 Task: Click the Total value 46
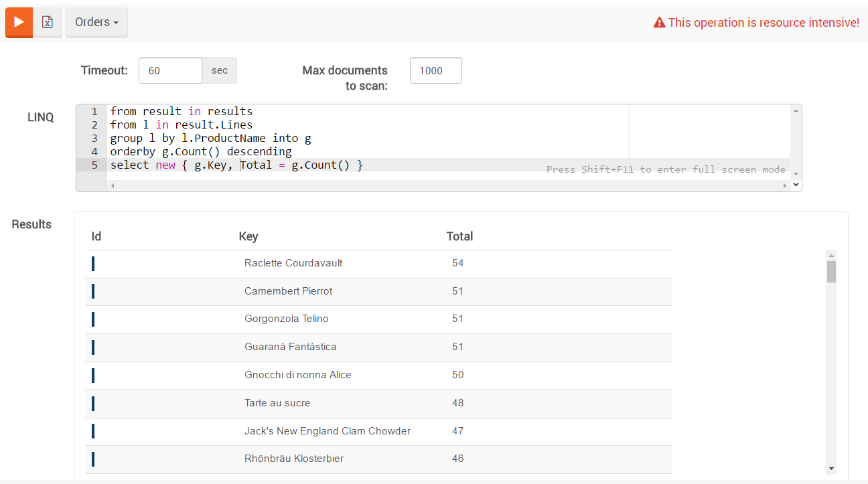(457, 459)
